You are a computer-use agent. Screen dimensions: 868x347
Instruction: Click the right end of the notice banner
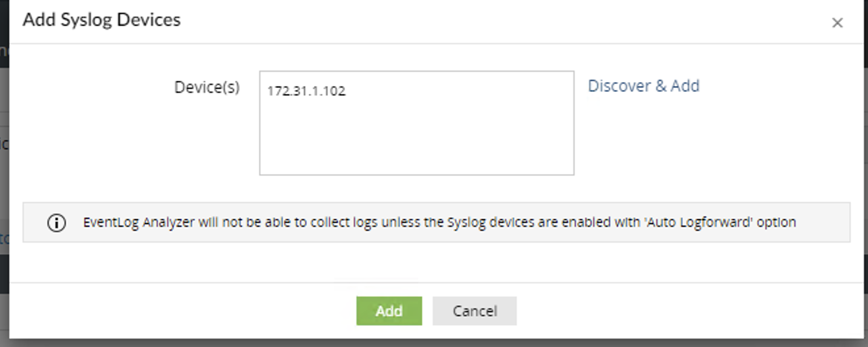829,222
